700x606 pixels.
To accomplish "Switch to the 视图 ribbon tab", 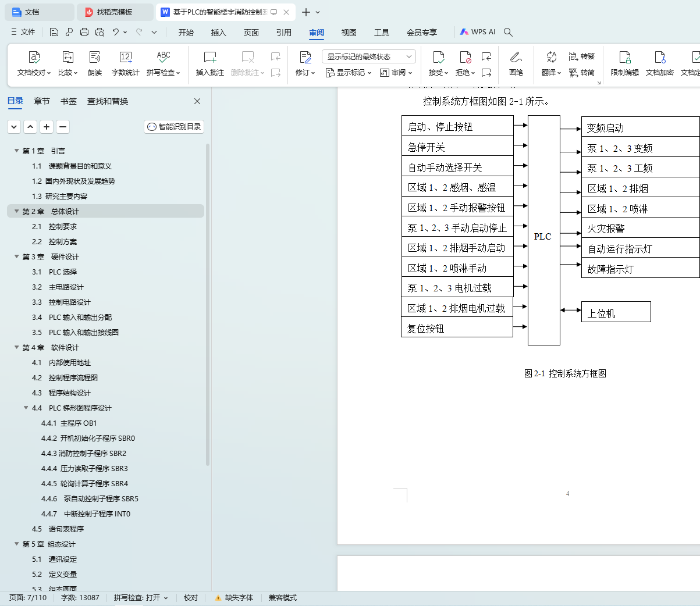I will tap(349, 32).
